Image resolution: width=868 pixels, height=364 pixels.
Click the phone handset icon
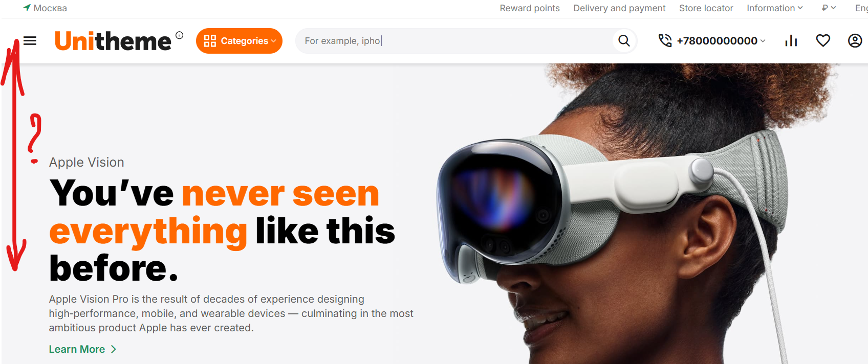click(x=665, y=41)
